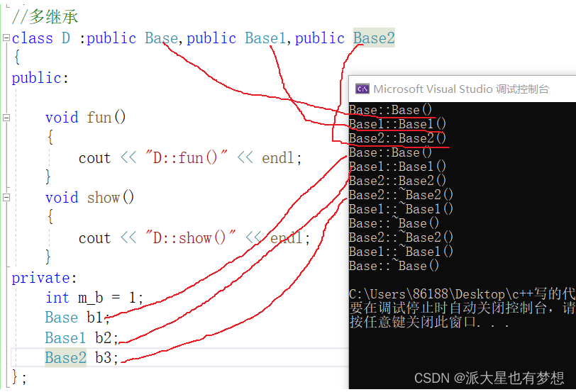Click the public: access specifier line
Image resolution: width=576 pixels, height=392 pixels.
point(40,78)
